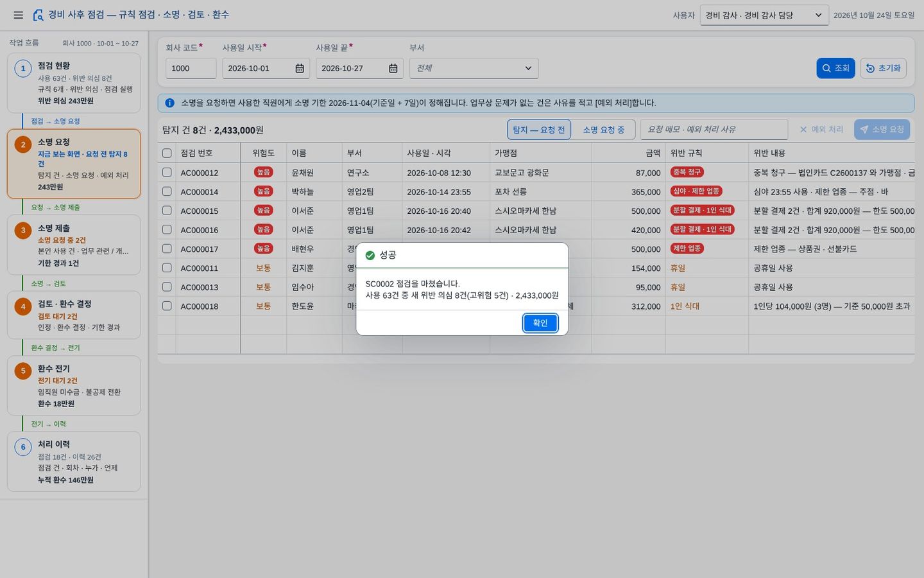Click step 6 circle for 처리 이력

click(x=23, y=447)
